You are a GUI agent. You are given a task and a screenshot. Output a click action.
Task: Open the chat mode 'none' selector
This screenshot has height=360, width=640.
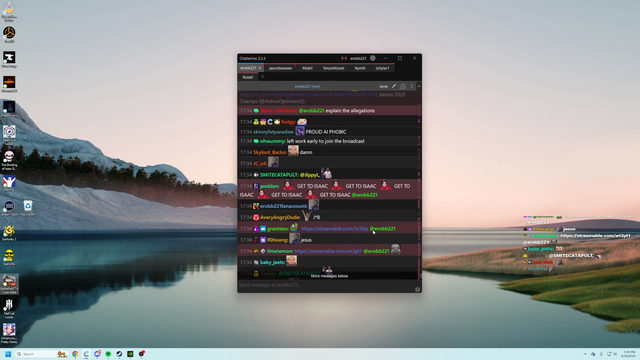[383, 86]
